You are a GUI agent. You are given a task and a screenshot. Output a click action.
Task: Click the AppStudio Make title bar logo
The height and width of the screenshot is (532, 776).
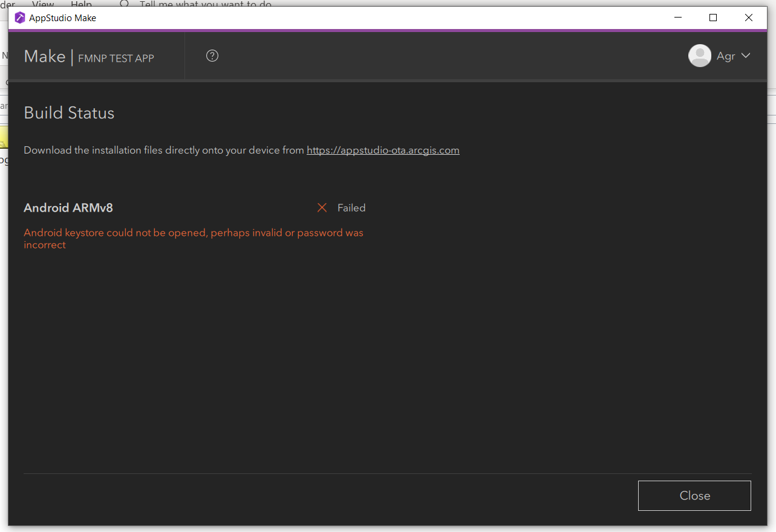click(x=20, y=18)
